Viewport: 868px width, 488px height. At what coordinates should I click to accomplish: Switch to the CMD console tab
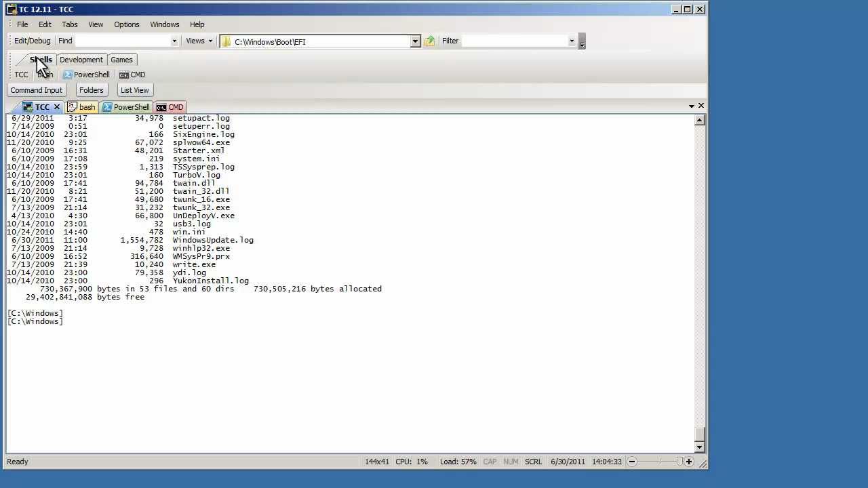170,107
